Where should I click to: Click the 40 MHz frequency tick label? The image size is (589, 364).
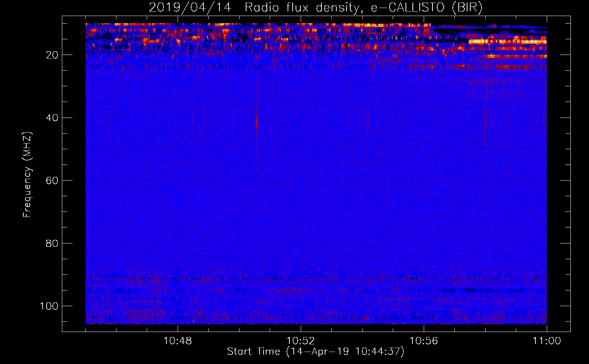coord(52,118)
